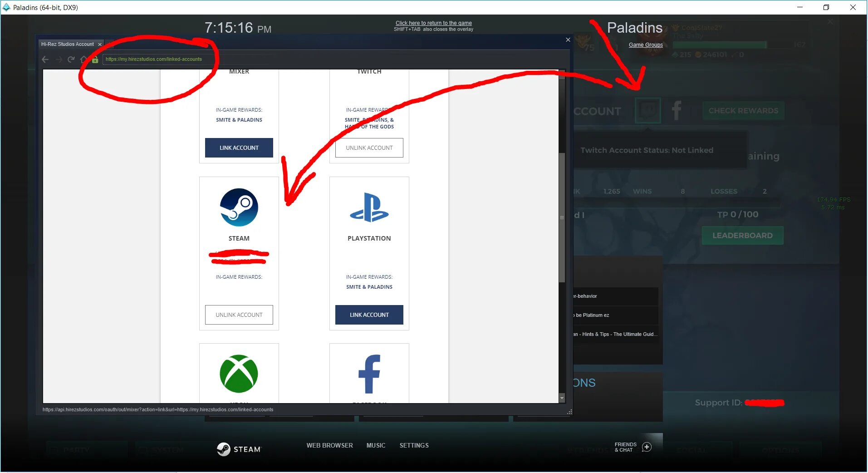Click the Steam logo in overlay bar
The height and width of the screenshot is (473, 868).
pyautogui.click(x=239, y=449)
